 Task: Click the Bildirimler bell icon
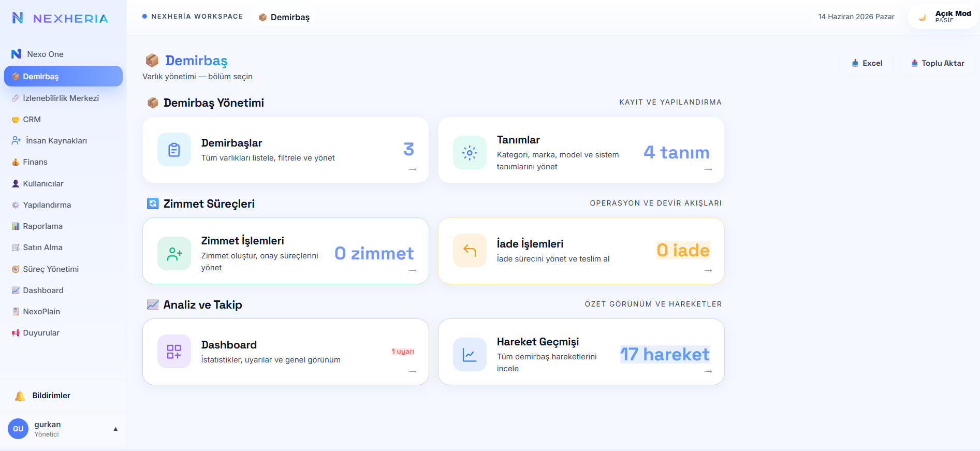pos(20,396)
